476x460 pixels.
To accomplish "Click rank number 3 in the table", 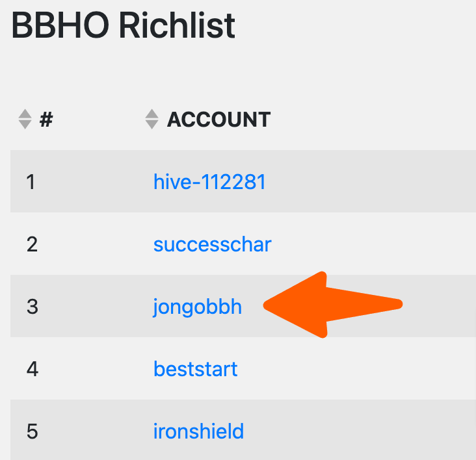I will pyautogui.click(x=32, y=307).
